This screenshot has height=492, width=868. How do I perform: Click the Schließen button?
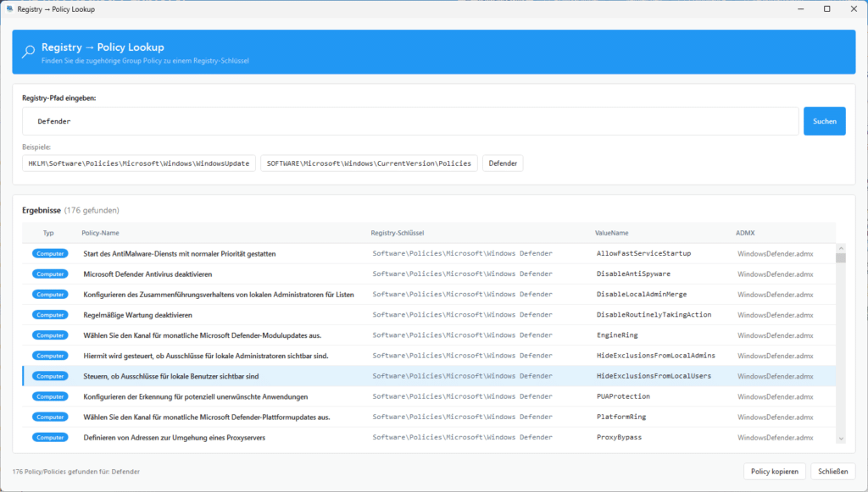(x=832, y=472)
